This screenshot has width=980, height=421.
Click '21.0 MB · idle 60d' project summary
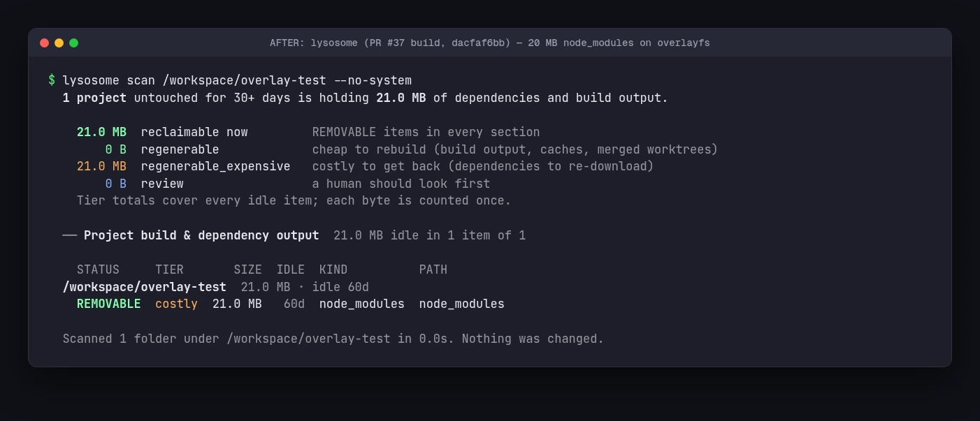point(305,287)
